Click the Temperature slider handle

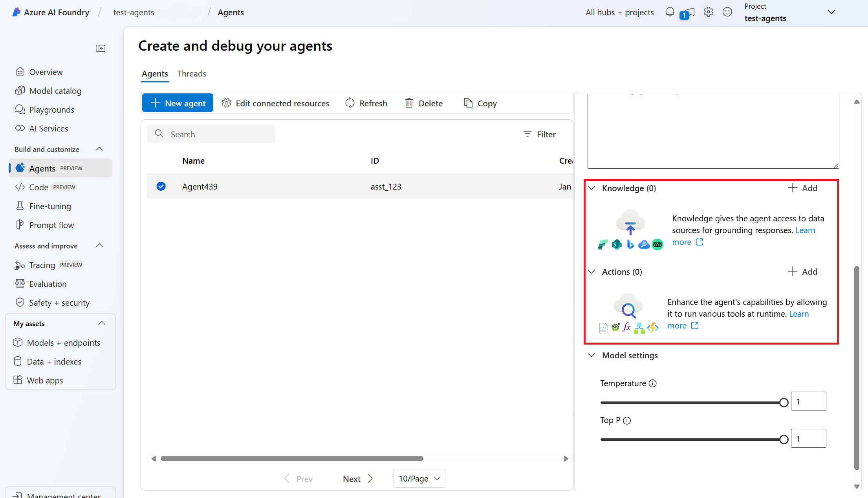784,402
